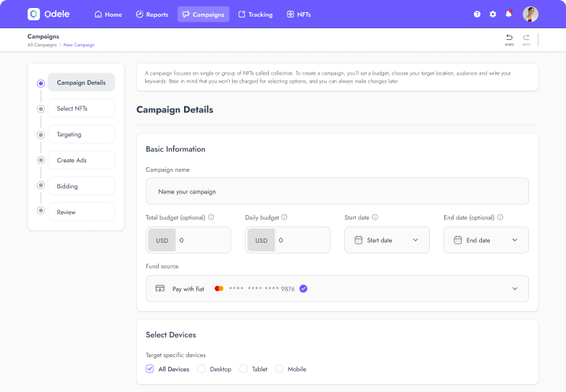Click the Undo arrow icon
Viewport: 566px width, 392px height.
pyautogui.click(x=509, y=38)
